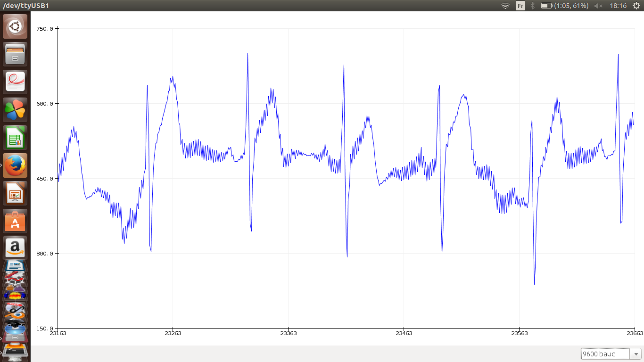Click the 23263 x-axis label
This screenshot has height=362, width=644.
[x=173, y=333]
